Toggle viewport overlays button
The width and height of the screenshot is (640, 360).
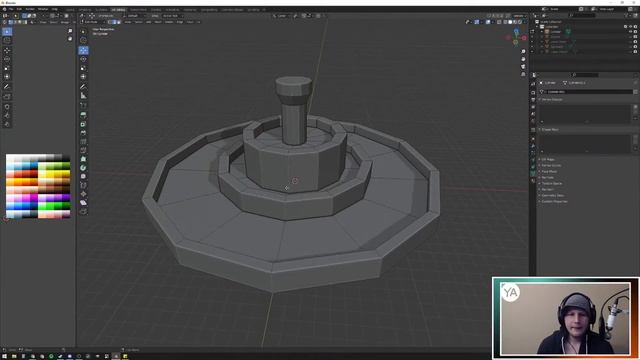point(488,22)
